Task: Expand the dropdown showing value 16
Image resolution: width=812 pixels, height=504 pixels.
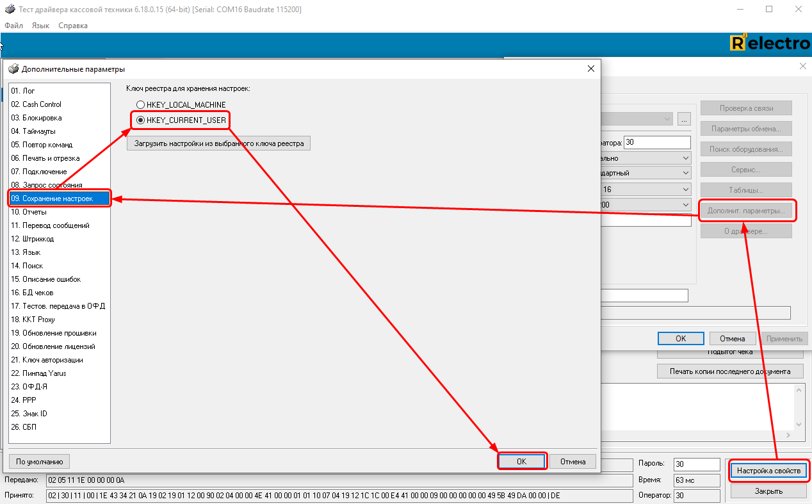Action: pos(686,190)
